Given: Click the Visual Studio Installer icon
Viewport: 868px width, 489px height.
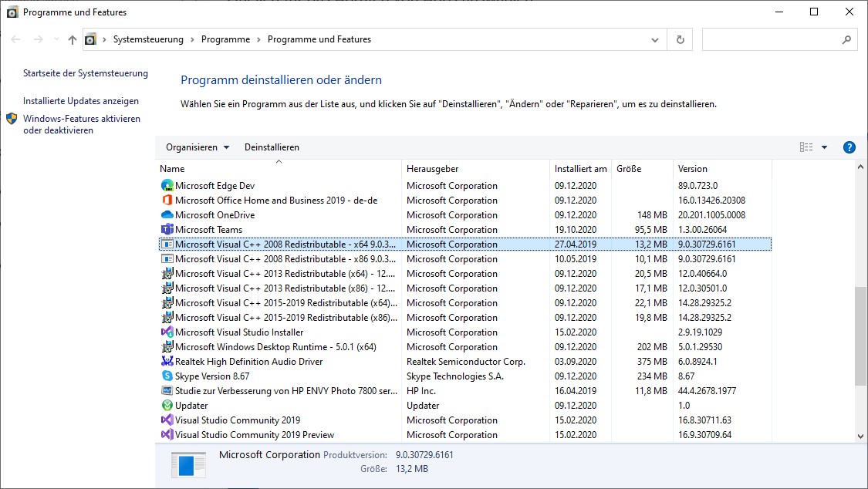Looking at the screenshot, I should click(x=167, y=332).
